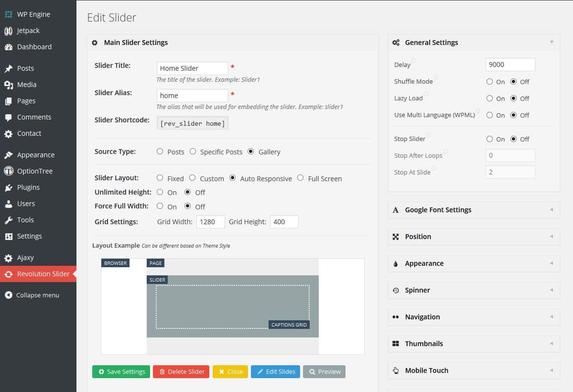Click the Jetpack icon in sidebar
The height and width of the screenshot is (392, 573).
(x=9, y=31)
